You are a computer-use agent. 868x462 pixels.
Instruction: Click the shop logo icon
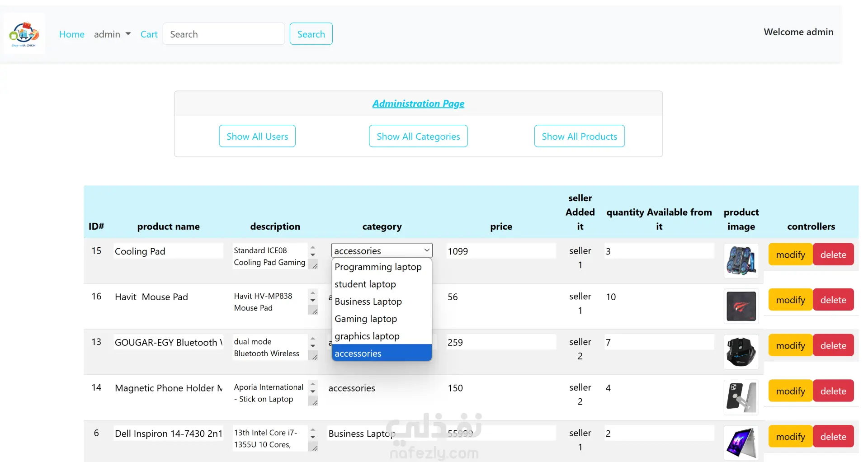coord(24,34)
